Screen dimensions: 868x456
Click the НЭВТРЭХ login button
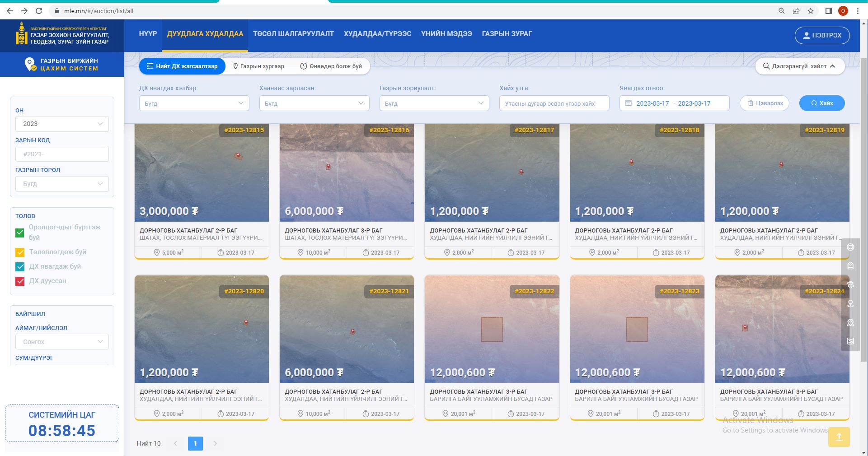point(822,35)
